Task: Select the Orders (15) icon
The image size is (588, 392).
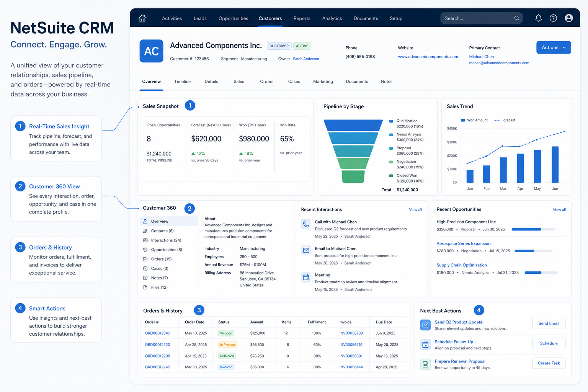Action: coord(145,259)
